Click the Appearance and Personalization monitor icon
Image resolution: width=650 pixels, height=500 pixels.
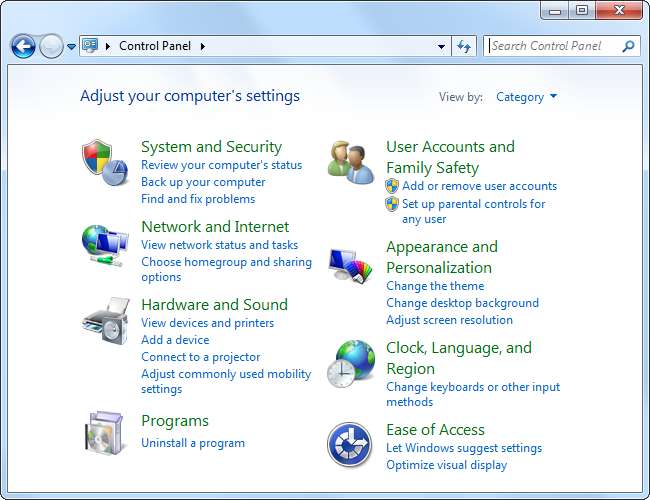pos(351,265)
